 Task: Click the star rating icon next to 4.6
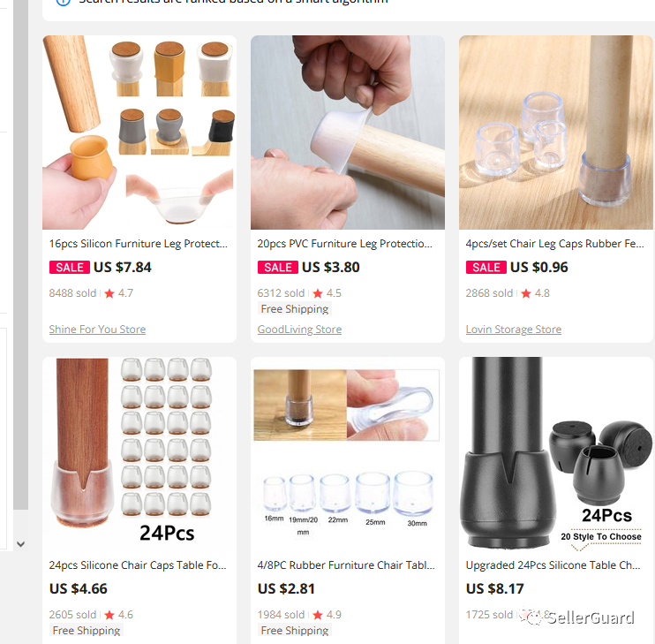[x=109, y=615]
